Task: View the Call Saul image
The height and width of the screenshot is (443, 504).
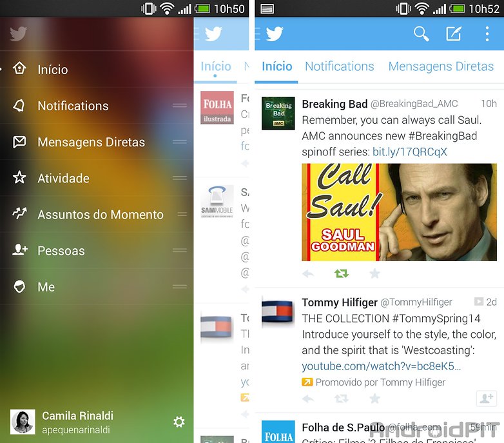Action: (x=399, y=212)
